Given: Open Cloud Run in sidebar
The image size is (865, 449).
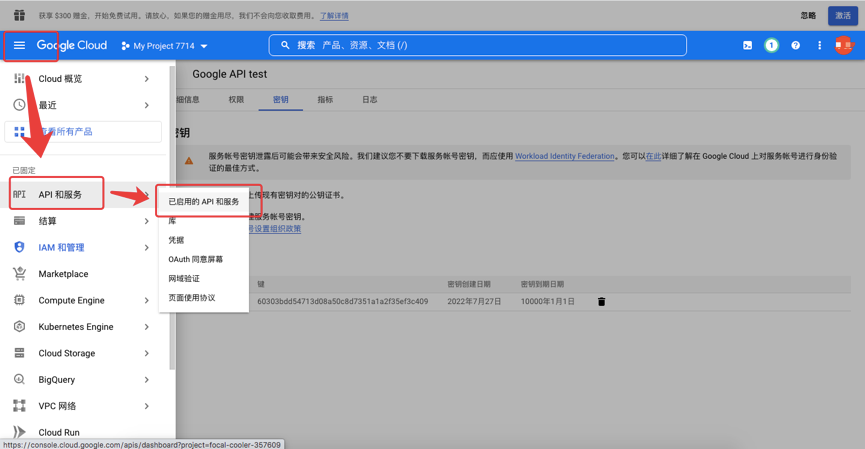Looking at the screenshot, I should coord(59,432).
